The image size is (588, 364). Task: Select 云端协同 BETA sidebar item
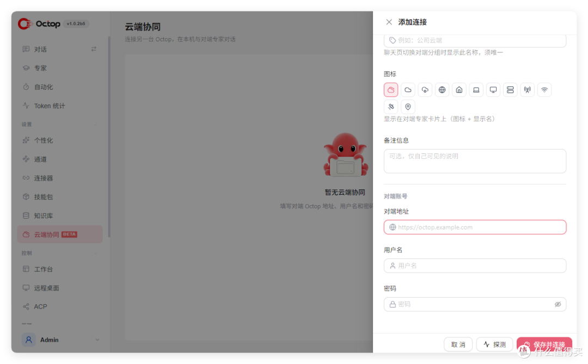(x=60, y=235)
